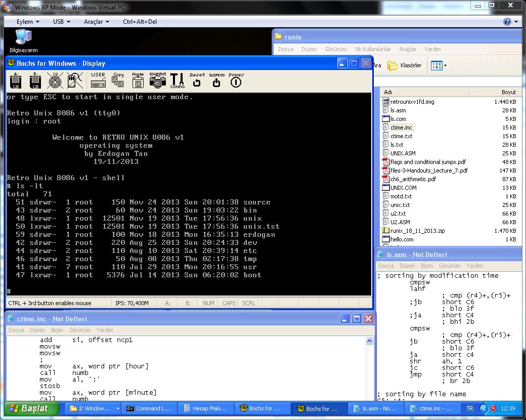526x420 pixels.
Task: Open Görünüm menu in runix window
Action: (x=335, y=49)
